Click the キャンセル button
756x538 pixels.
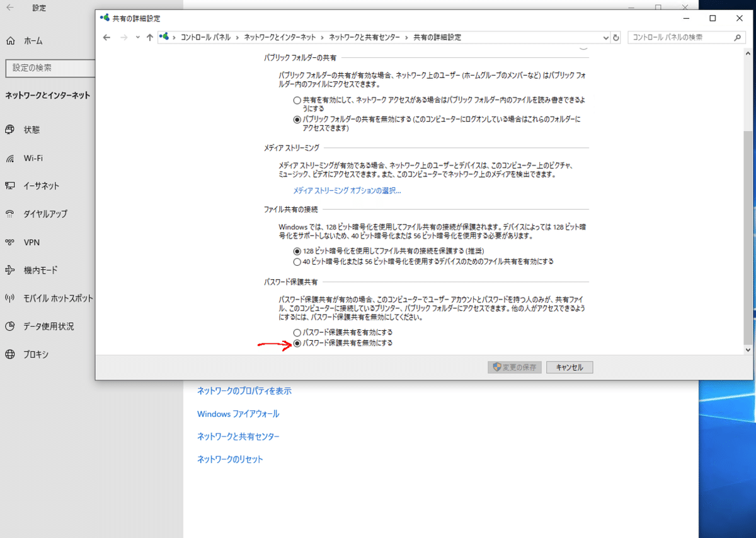[570, 367]
